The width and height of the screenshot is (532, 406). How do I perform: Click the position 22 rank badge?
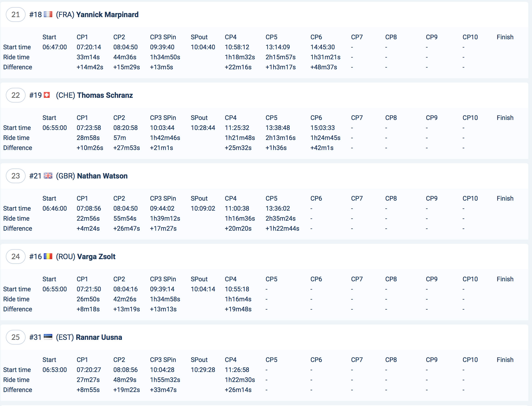pyautogui.click(x=16, y=95)
